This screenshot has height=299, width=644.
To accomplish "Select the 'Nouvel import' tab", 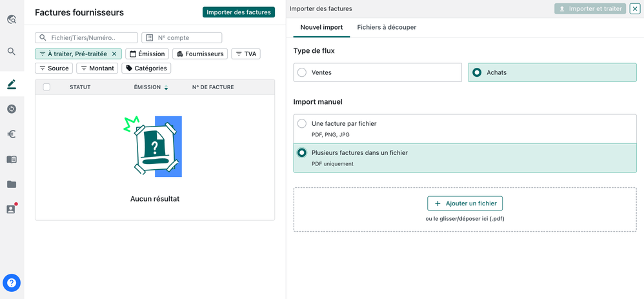I will click(x=321, y=27).
